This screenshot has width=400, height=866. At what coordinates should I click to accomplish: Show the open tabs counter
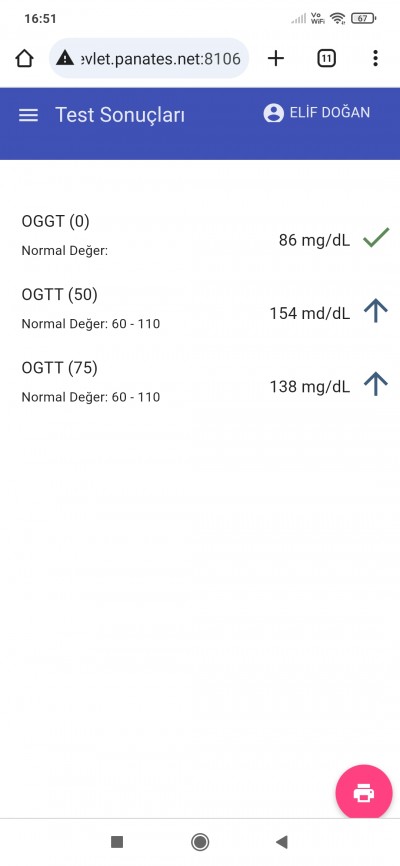327,58
